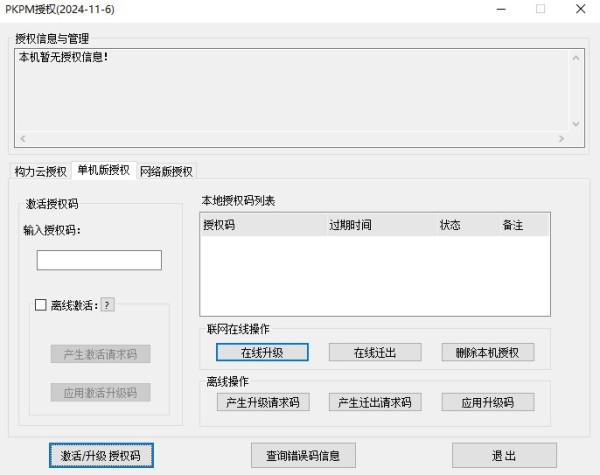Screen dimensions: 600x475
Task: Click the 删除本机授权 button
Action: point(488,352)
